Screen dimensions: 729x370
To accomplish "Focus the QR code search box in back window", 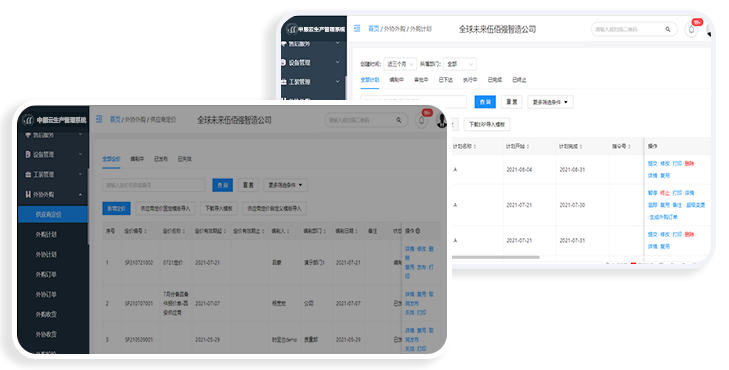I will tap(633, 29).
